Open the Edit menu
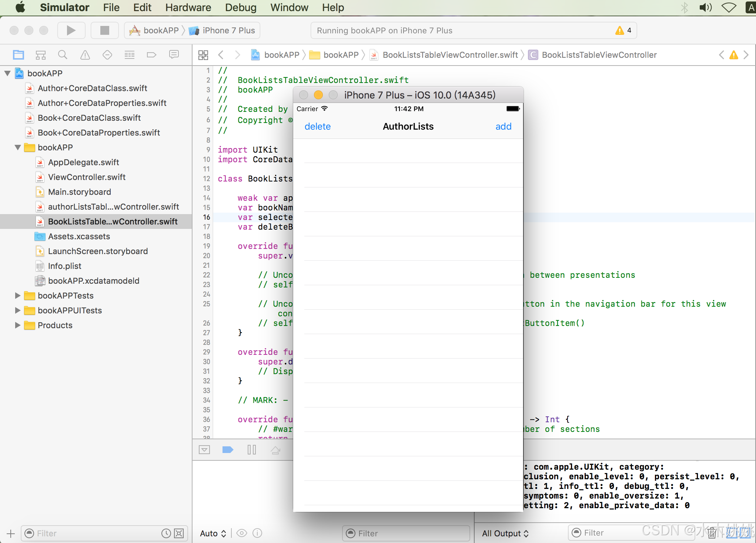The height and width of the screenshot is (543, 756). (x=142, y=7)
